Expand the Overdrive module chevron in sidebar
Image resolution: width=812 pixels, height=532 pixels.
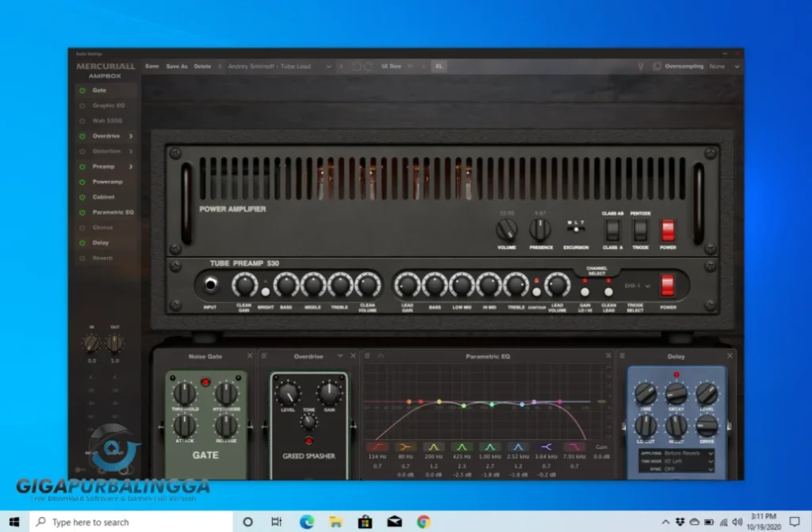[x=131, y=136]
